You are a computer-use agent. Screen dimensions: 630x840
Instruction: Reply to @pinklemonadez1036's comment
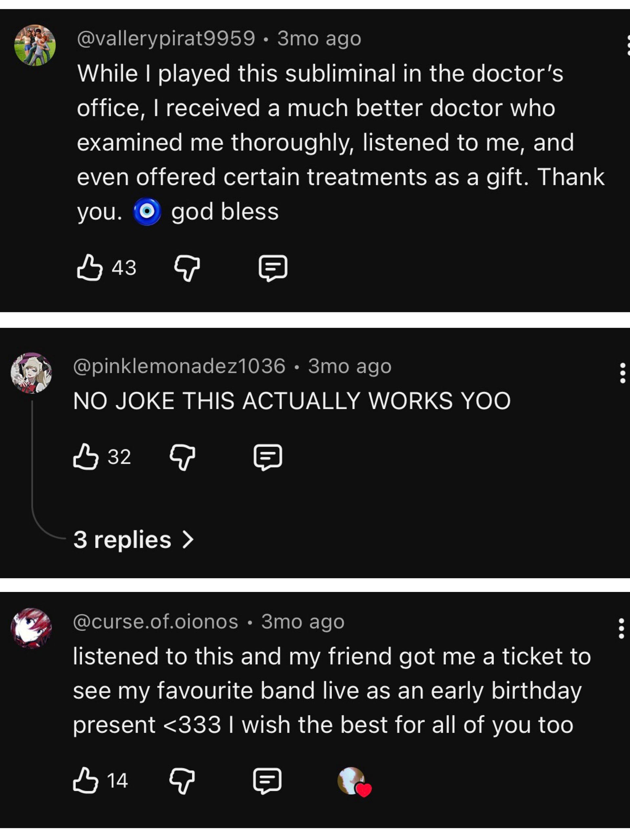tap(268, 457)
